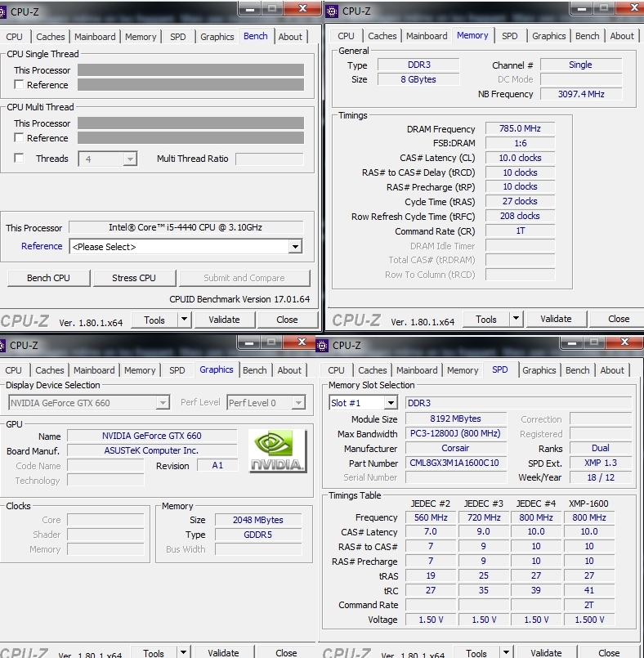Viewport: 644px width, 658px height.
Task: Open Tools dropdown arrow in SPD window
Action: [x=507, y=652]
